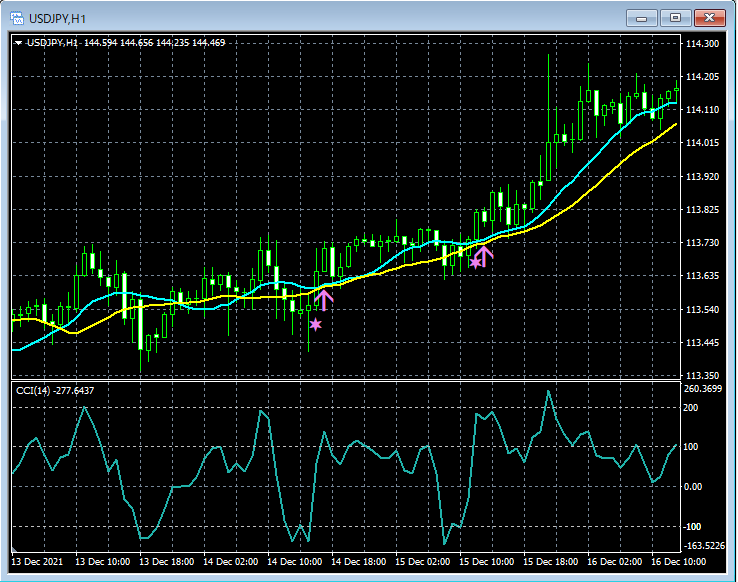Maximize the USDJPY,H1 chart window

(676, 18)
